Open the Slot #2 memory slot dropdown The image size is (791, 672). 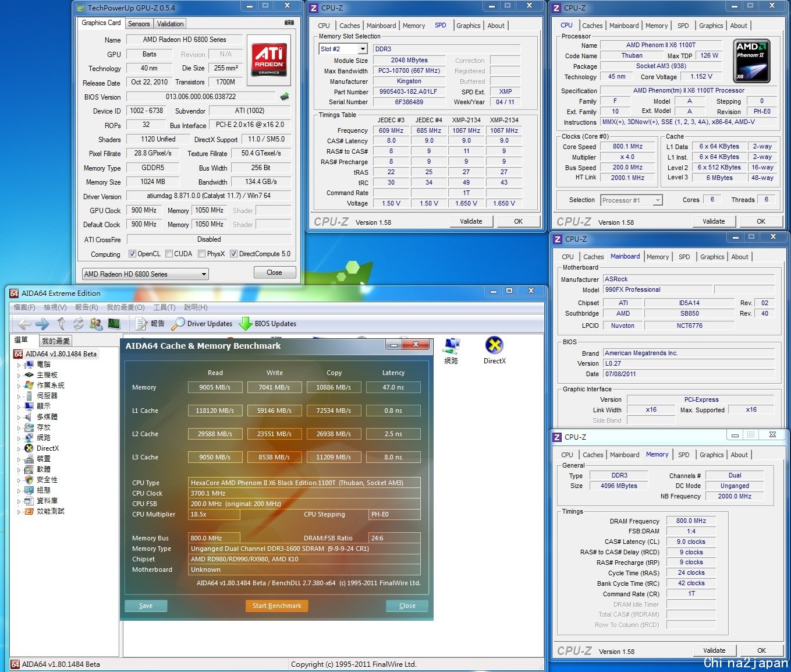pos(343,49)
